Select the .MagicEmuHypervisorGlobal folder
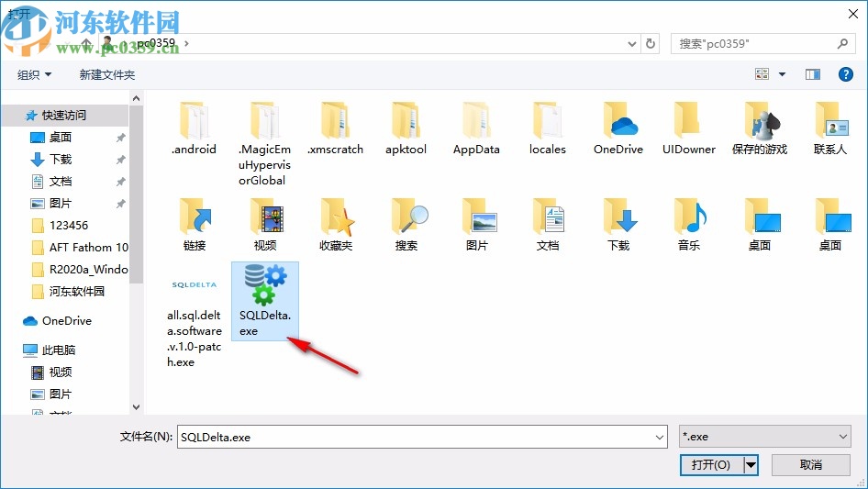The image size is (868, 489). pyautogui.click(x=264, y=143)
